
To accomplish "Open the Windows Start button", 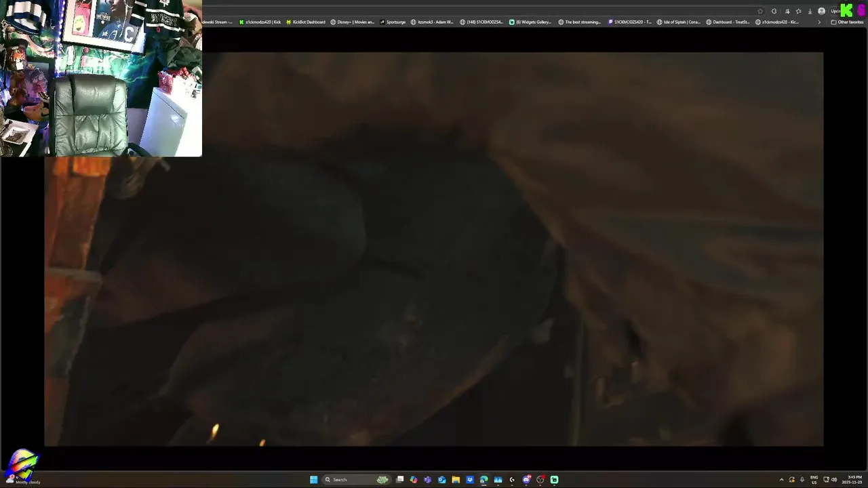I will [313, 479].
